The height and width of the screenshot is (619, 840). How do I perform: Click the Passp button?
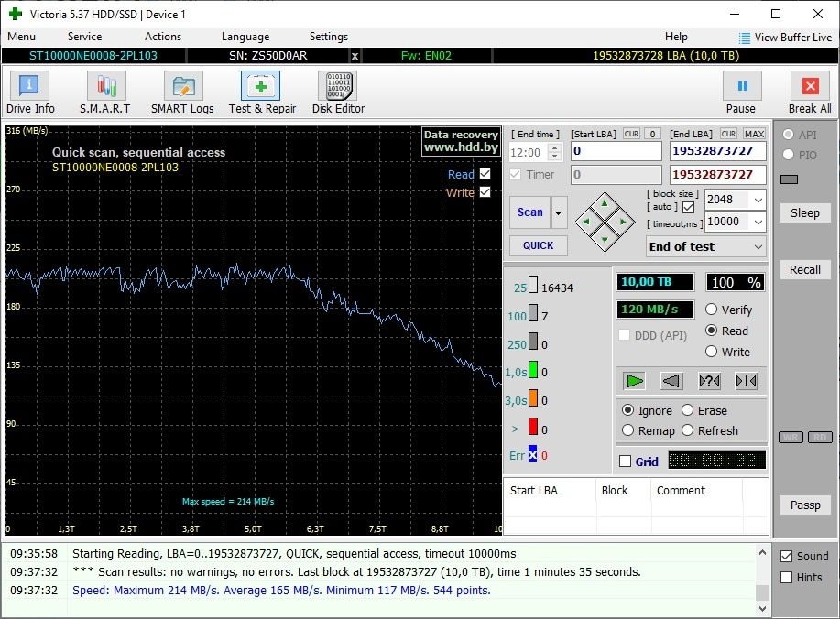[x=804, y=505]
